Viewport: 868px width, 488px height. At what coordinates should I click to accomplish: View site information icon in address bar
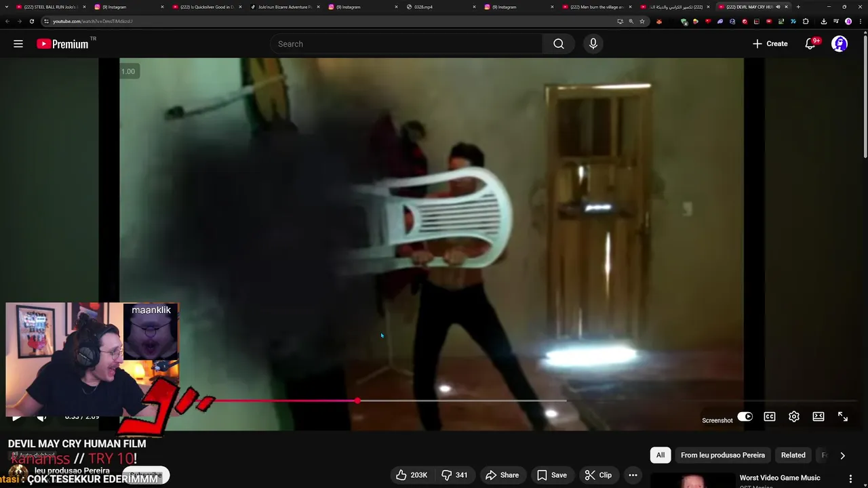click(x=46, y=21)
